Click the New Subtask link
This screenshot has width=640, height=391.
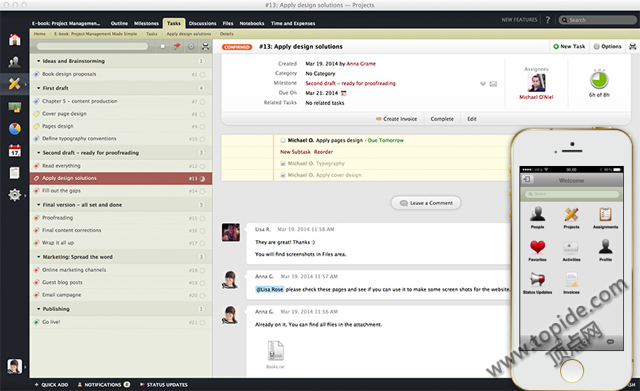pyautogui.click(x=295, y=152)
